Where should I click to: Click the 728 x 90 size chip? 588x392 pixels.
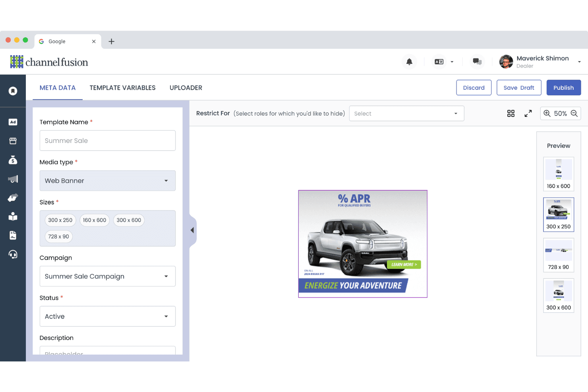59,236
